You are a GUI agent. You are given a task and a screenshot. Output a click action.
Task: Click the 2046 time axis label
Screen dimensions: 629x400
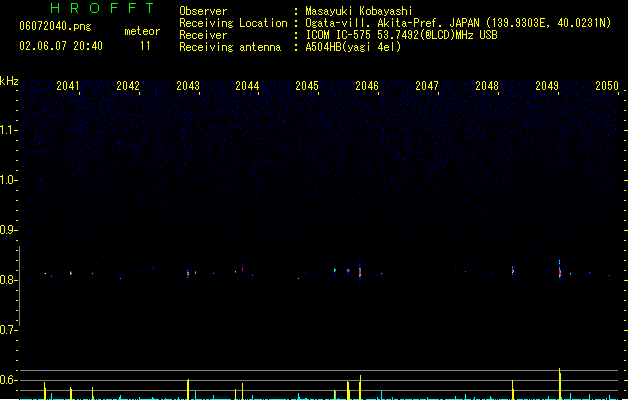click(367, 86)
